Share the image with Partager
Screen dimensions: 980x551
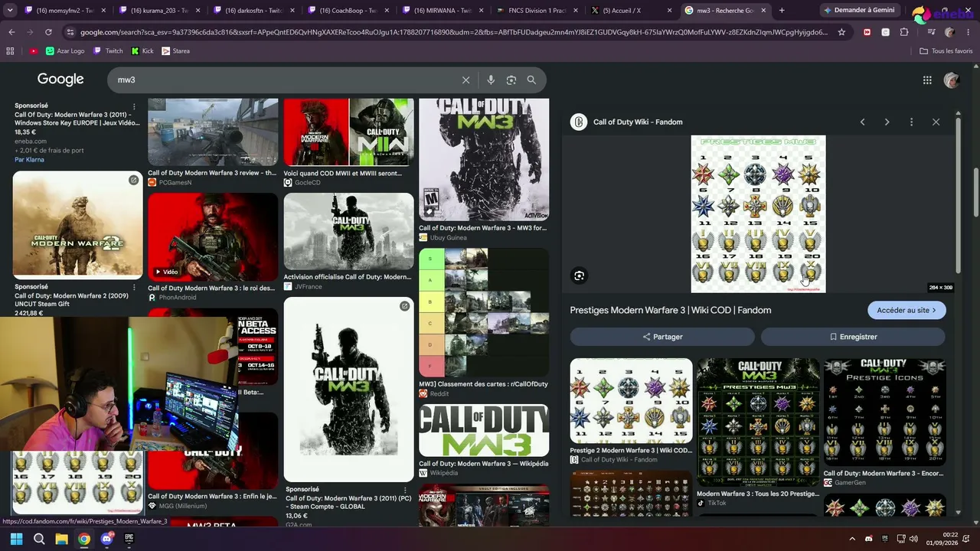[662, 337]
